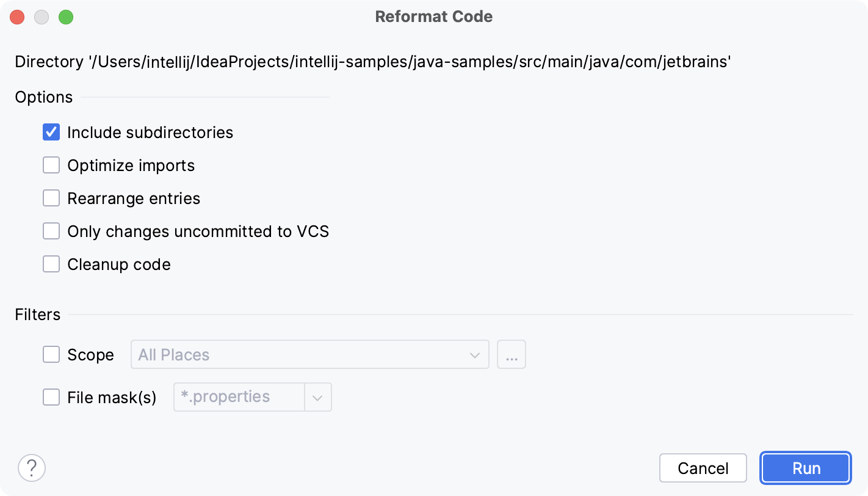Screen dimensions: 868x496
Task: Enable the File mask(s) filter
Action: pyautogui.click(x=51, y=397)
